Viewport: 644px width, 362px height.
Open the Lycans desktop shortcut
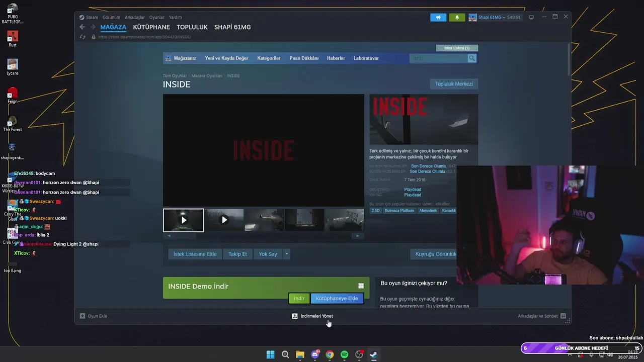pos(13,67)
